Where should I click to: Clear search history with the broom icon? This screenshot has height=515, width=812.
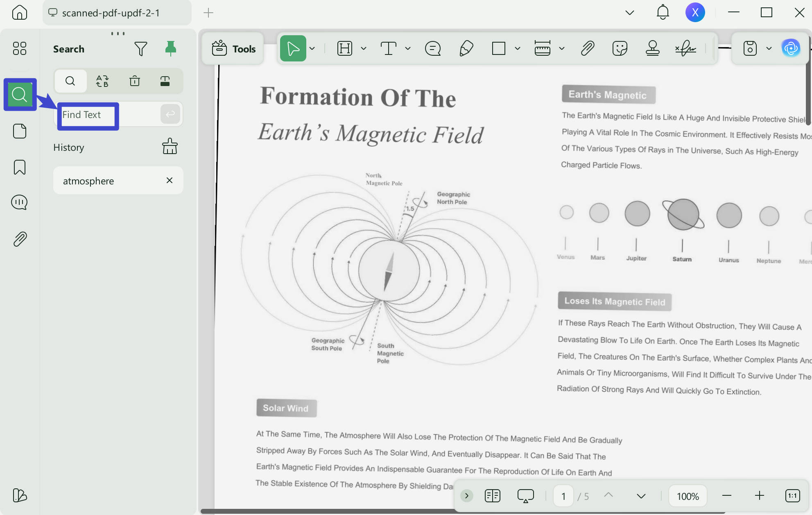[x=170, y=146]
